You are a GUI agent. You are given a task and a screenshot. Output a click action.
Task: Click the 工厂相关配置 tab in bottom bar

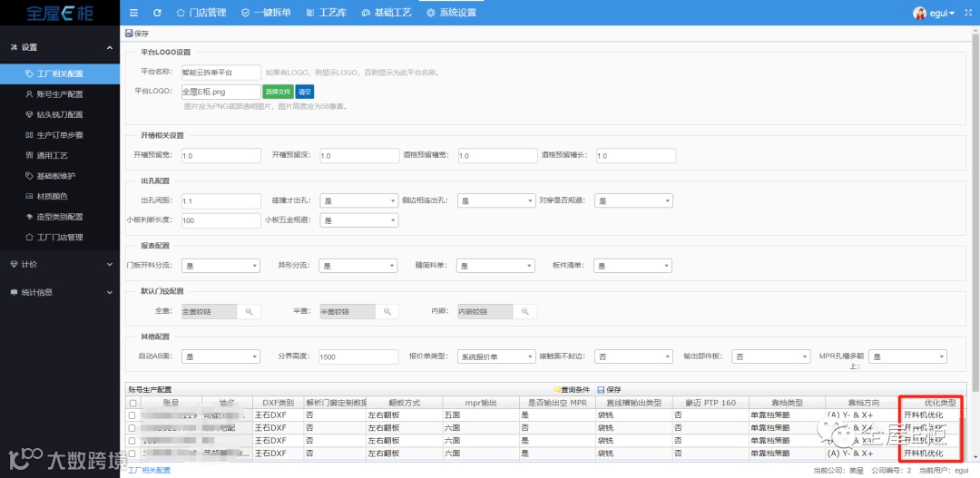[149, 470]
